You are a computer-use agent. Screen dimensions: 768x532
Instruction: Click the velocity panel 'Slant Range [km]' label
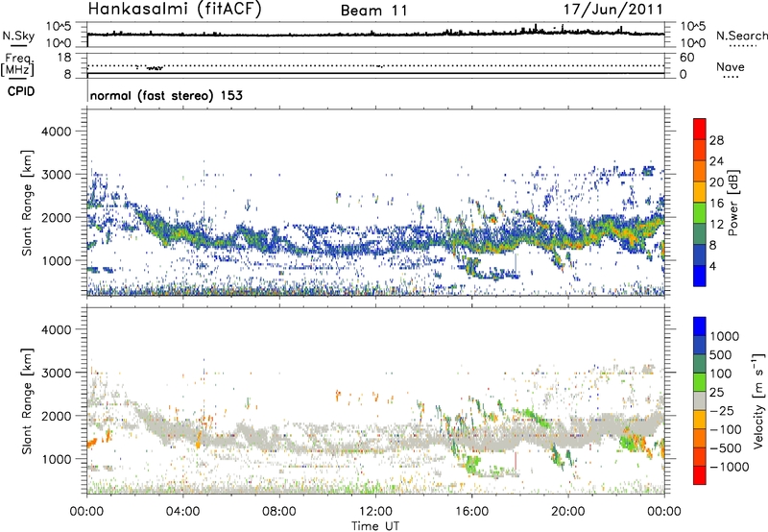pyautogui.click(x=27, y=400)
